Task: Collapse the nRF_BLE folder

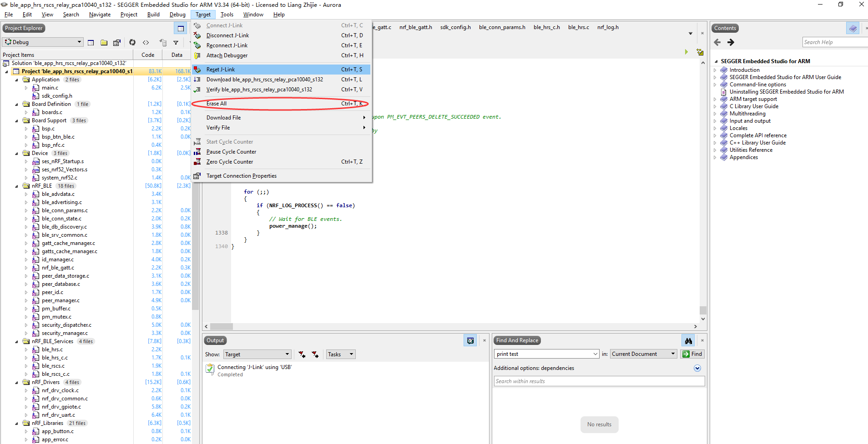Action: 17,186
